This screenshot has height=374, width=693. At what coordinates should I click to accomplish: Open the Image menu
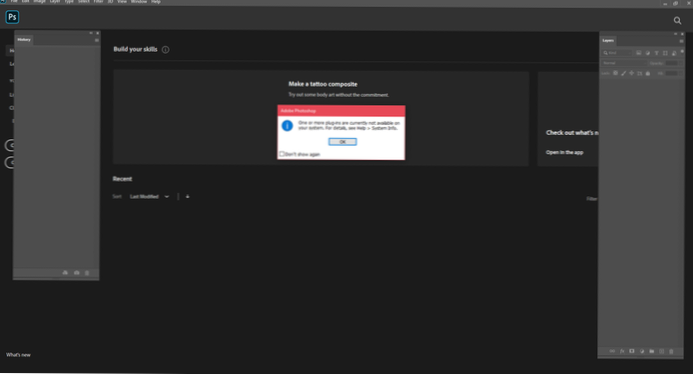pos(39,2)
